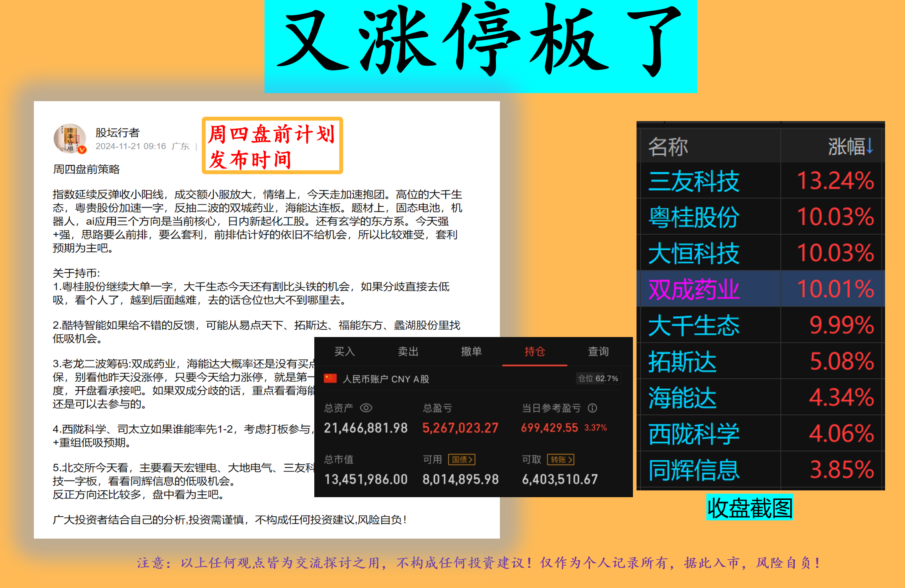The width and height of the screenshot is (905, 588).
Task: Open the 查询 (Query) tab
Action: [598, 352]
